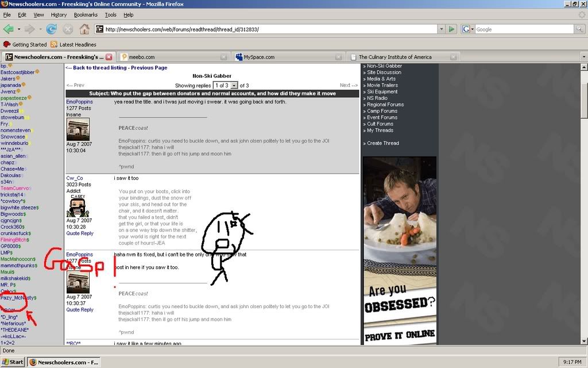Screen dimensions: 588x368
Task: Close the meebo.com tab
Action: 223,57
